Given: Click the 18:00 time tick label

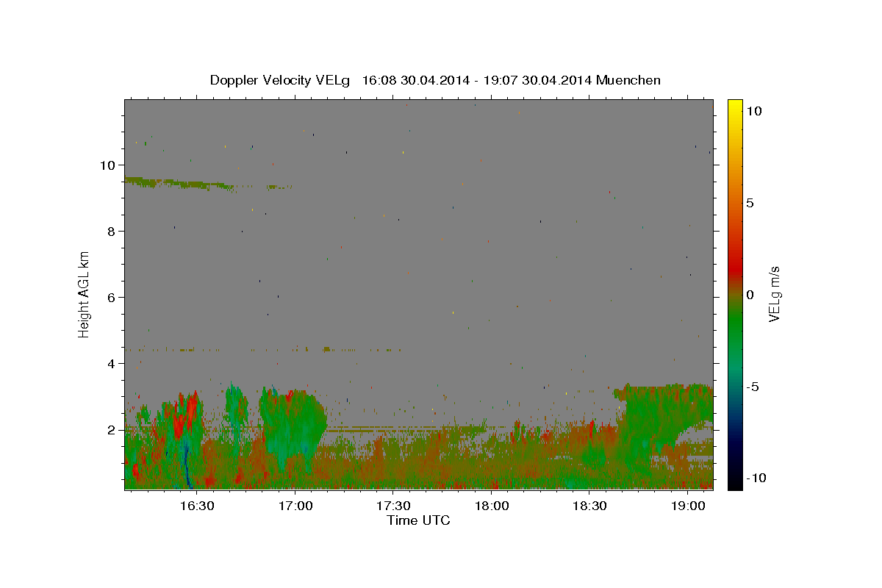Looking at the screenshot, I should click(x=491, y=506).
